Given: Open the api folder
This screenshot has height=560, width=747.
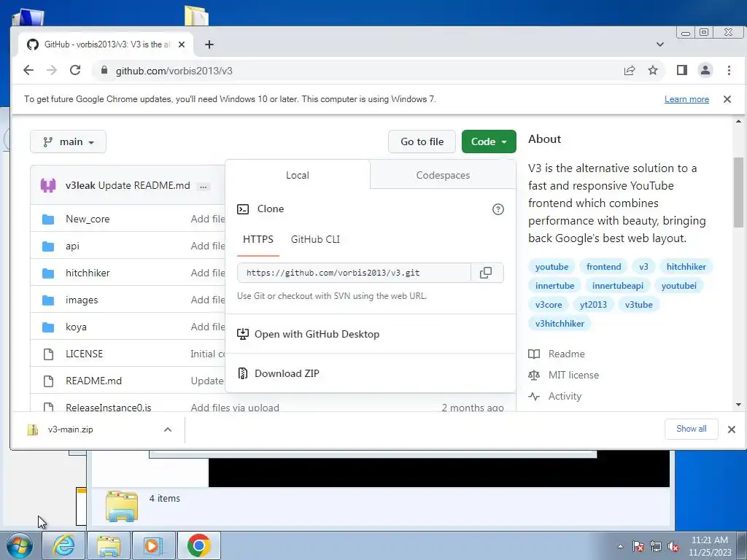Looking at the screenshot, I should (72, 246).
